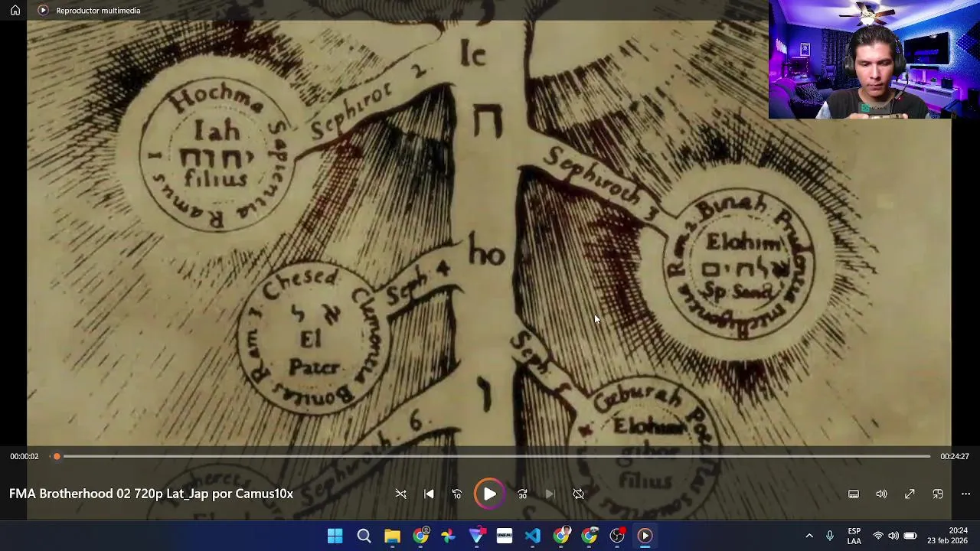Open the Windows Start menu
The image size is (980, 551).
coord(335,536)
